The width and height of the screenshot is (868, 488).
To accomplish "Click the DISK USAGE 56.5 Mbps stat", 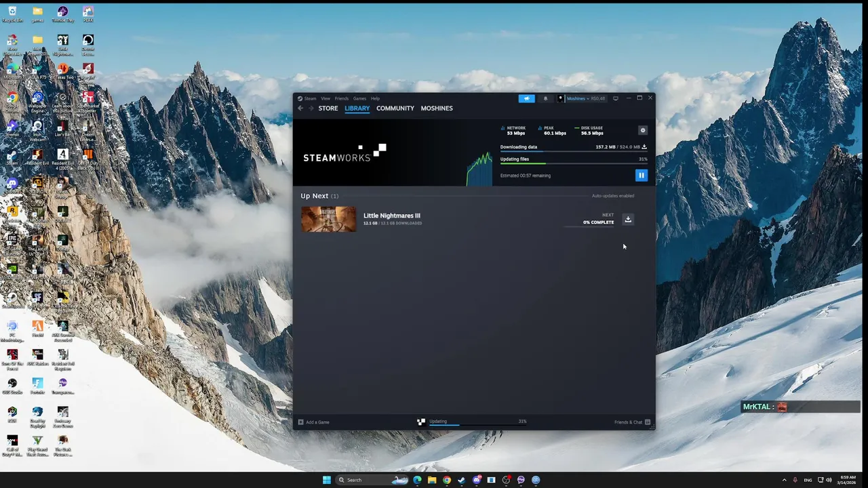I will [589, 130].
